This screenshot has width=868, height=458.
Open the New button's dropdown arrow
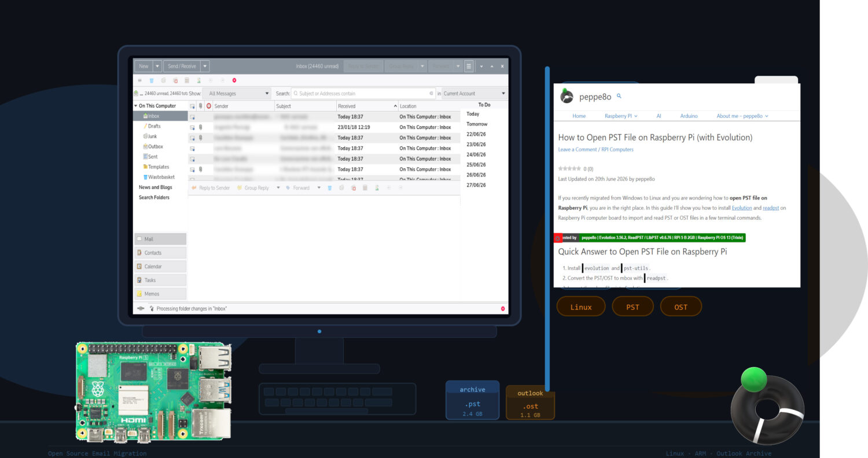(x=157, y=67)
